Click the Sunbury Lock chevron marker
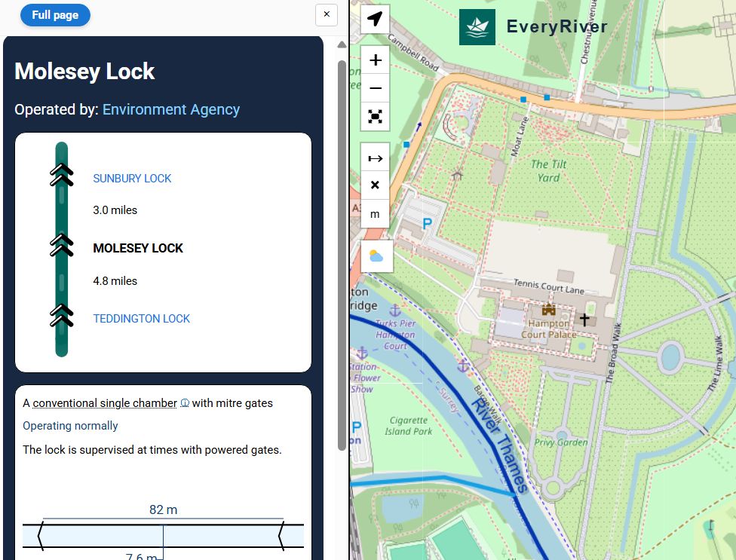The height and width of the screenshot is (560, 736). pos(61,175)
